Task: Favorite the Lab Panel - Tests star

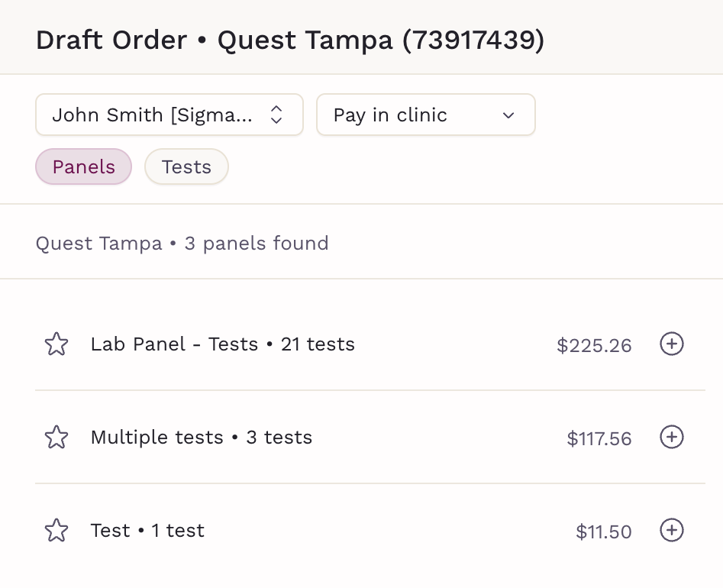Action: pyautogui.click(x=56, y=344)
